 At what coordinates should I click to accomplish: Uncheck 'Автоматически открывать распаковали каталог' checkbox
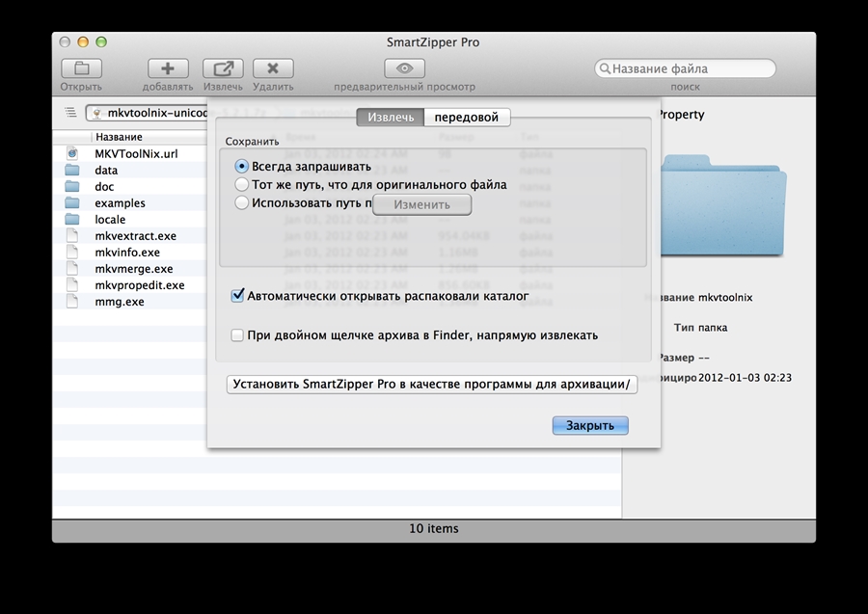click(x=237, y=297)
